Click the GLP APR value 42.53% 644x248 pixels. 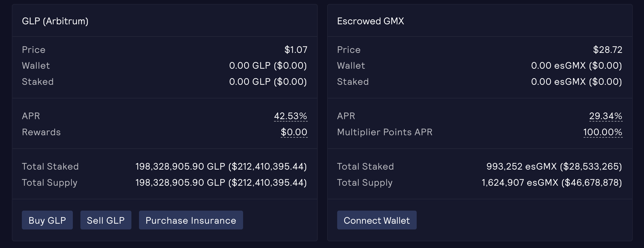290,116
